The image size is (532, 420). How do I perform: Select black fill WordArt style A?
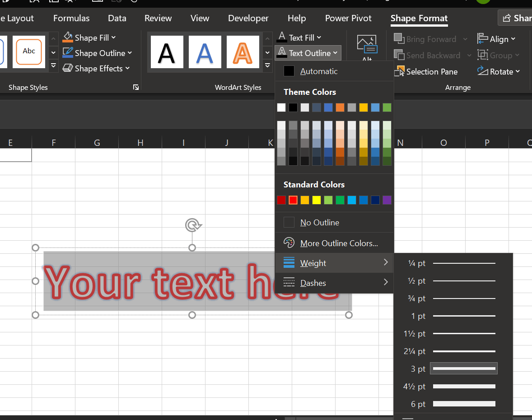click(167, 52)
